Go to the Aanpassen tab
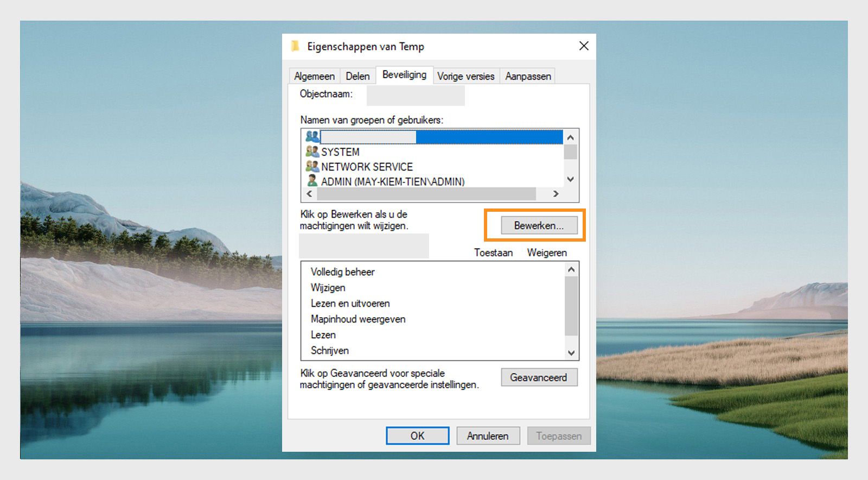This screenshot has height=480, width=868. click(528, 76)
